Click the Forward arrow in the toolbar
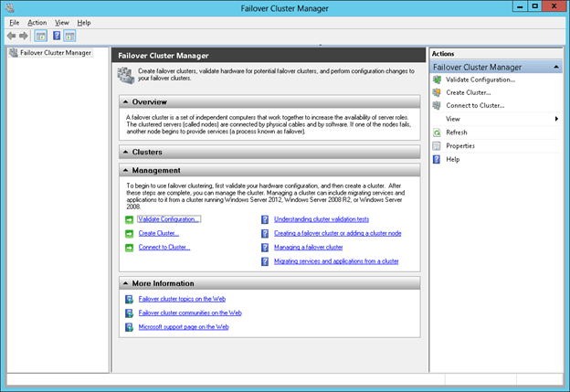This screenshot has width=570, height=392. pos(24,36)
